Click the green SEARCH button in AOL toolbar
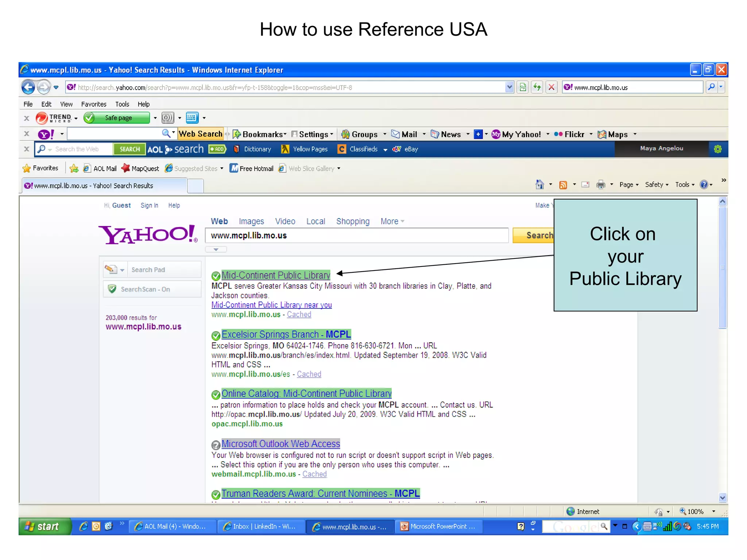 [x=129, y=149]
